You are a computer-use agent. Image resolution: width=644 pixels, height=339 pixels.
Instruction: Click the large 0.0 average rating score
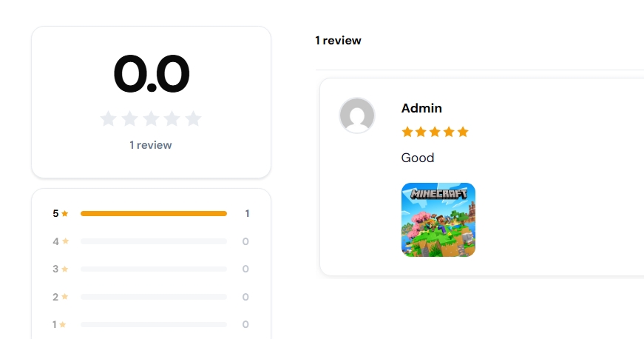151,74
